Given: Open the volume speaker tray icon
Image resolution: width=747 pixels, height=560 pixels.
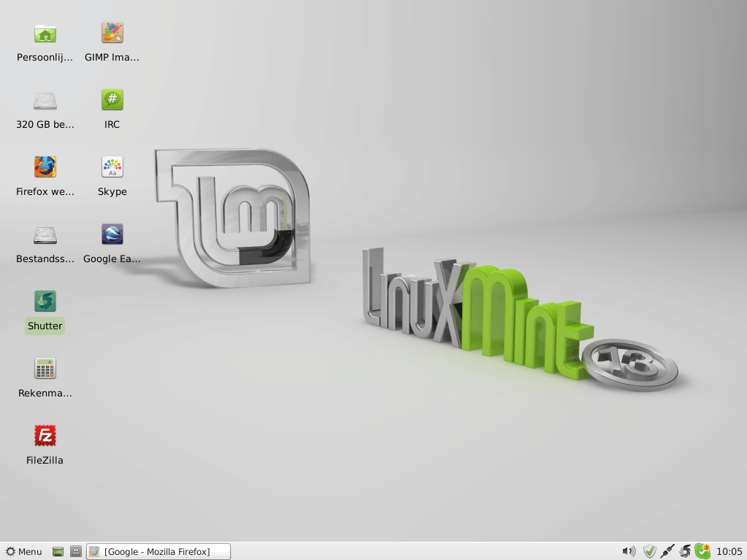Looking at the screenshot, I should 629,551.
